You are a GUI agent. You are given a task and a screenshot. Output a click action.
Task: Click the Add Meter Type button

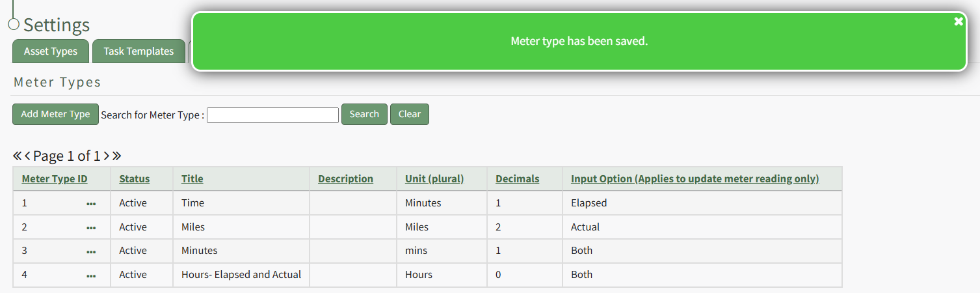[55, 114]
